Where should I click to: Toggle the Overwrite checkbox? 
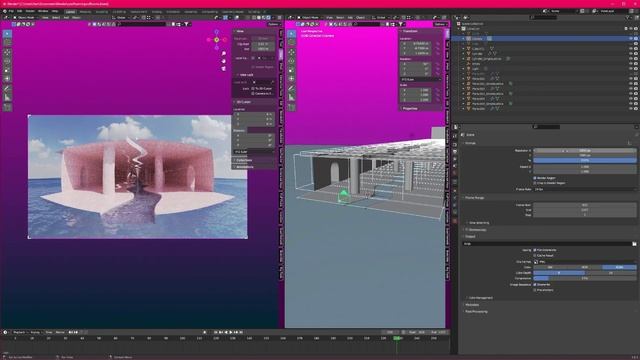(535, 284)
